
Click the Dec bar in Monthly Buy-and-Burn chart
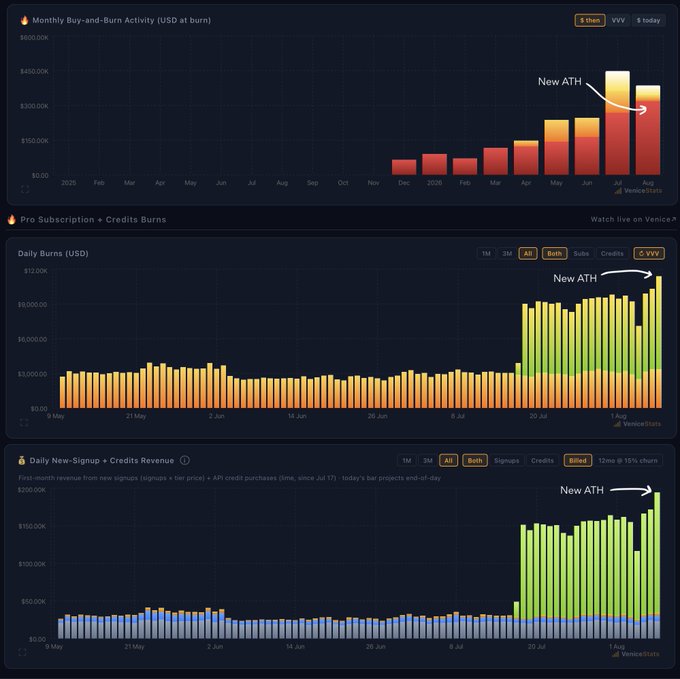(x=404, y=167)
